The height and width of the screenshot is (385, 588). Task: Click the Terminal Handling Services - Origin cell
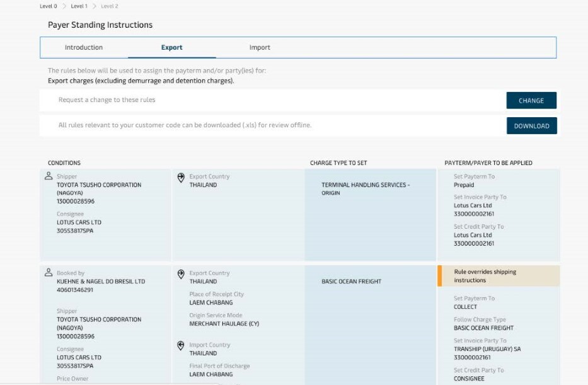pos(366,189)
